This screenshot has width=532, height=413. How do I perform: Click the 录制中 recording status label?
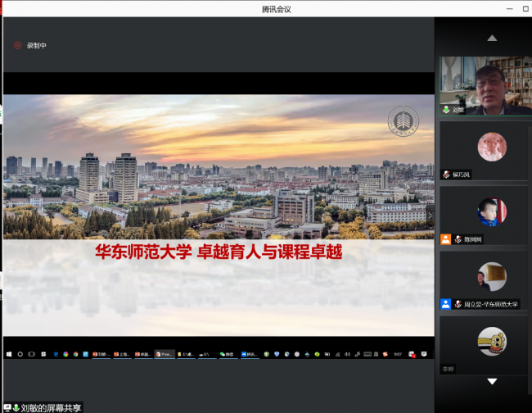click(37, 45)
